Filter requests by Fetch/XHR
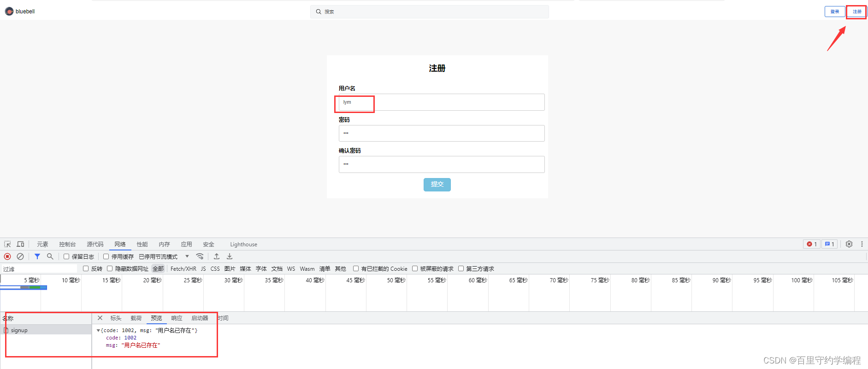This screenshot has width=868, height=369. pos(183,269)
